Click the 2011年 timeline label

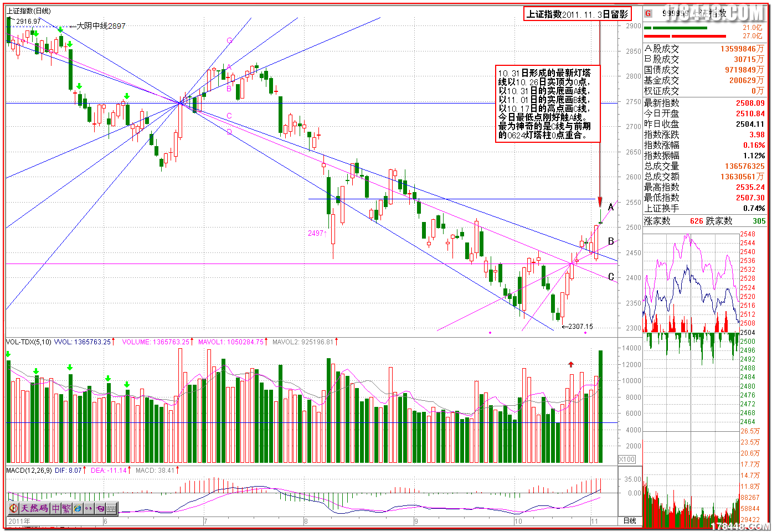coord(19,521)
